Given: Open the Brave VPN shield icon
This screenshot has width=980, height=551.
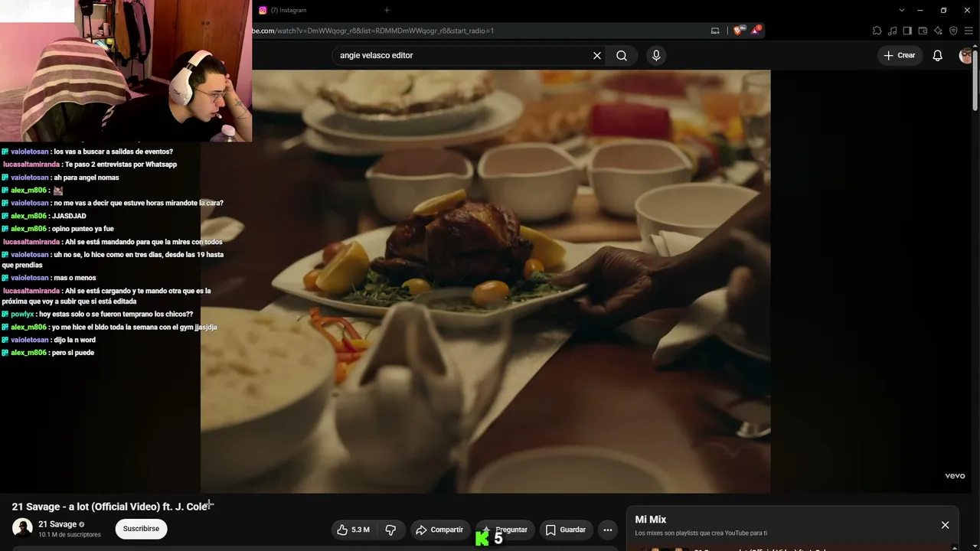Looking at the screenshot, I should pyautogui.click(x=953, y=31).
